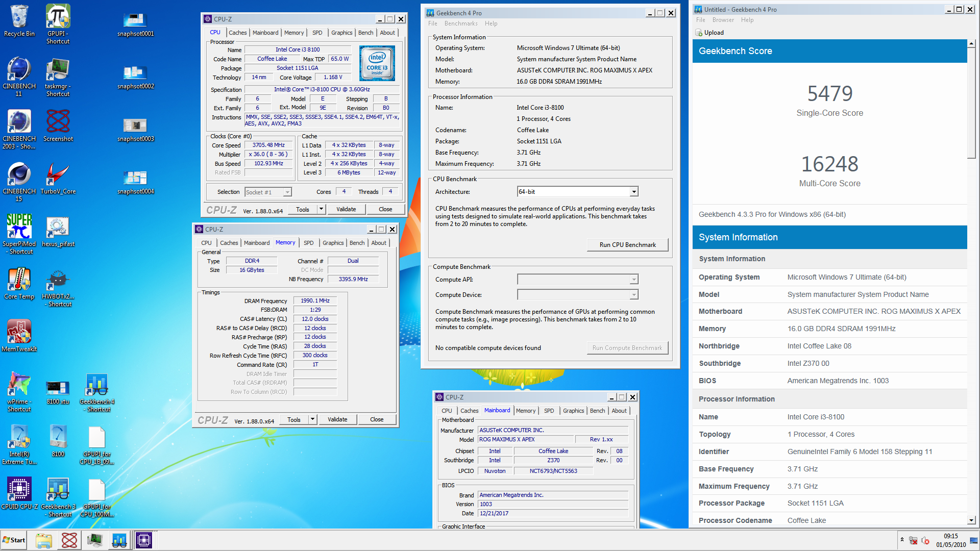Open the CINEBENCH 11 desktop icon
This screenshot has height=551, width=980.
click(x=19, y=77)
